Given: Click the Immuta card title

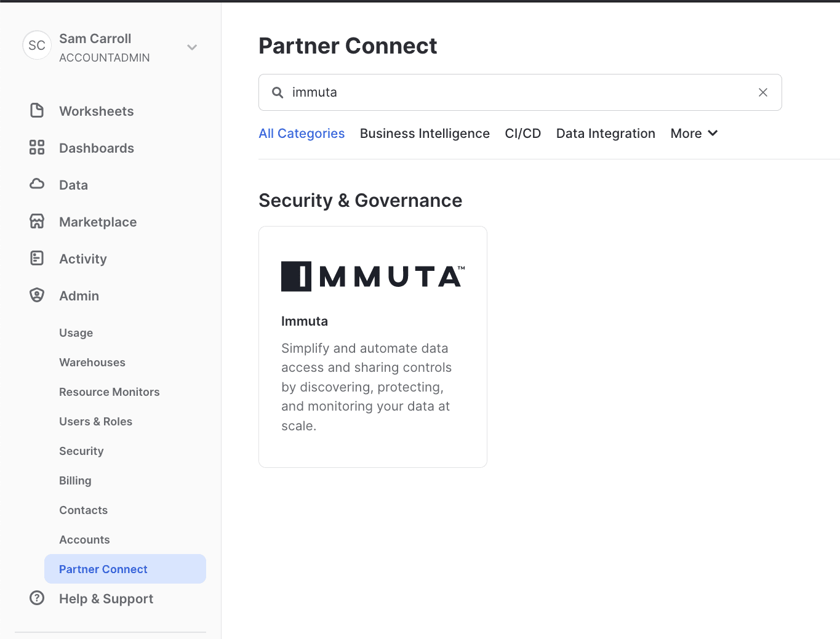Looking at the screenshot, I should click(305, 321).
